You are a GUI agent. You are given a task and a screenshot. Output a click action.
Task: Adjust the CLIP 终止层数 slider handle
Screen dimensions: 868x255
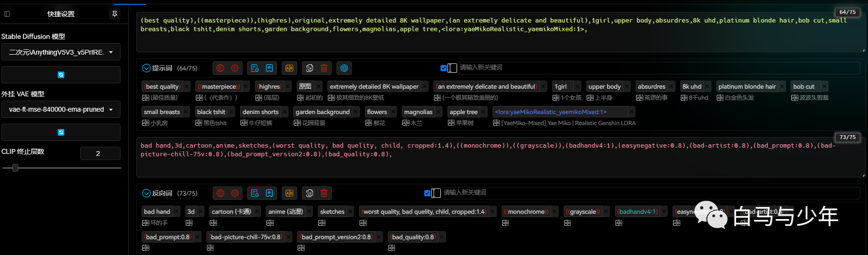[x=15, y=168]
